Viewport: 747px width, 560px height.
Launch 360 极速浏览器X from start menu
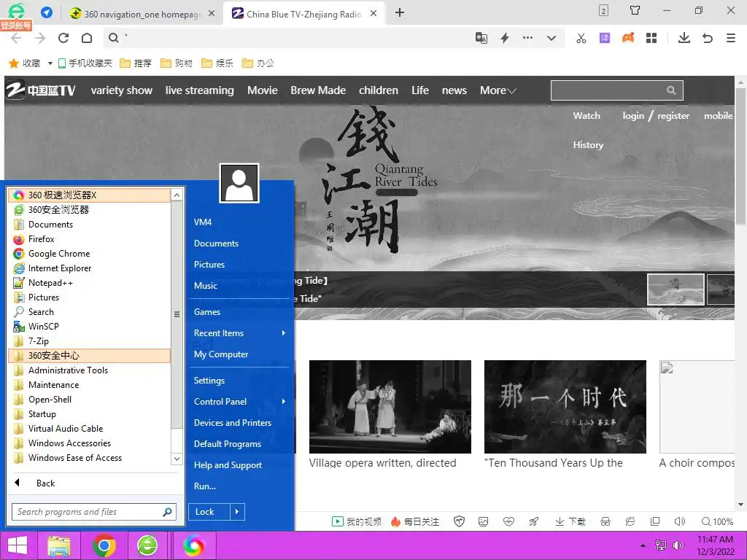click(x=90, y=195)
